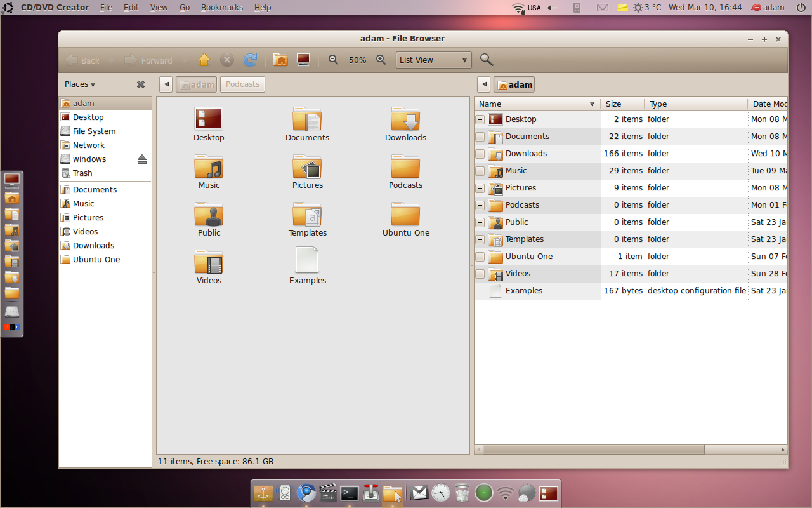Click the adam path button in left pane
Image resolution: width=812 pixels, height=508 pixels.
pos(196,84)
